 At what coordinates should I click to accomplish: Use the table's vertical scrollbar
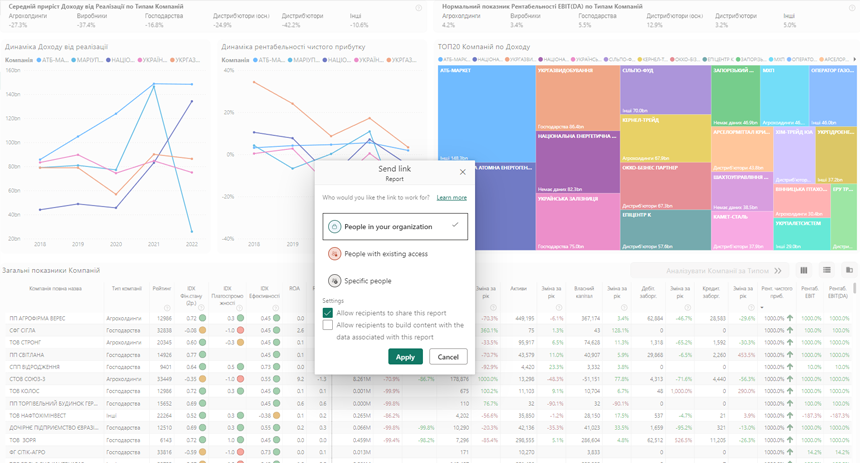pos(854,289)
